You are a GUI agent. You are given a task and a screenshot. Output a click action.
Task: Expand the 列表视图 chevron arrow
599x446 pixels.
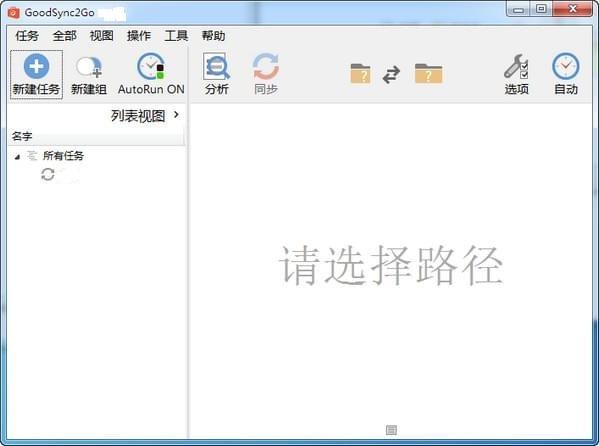tap(176, 114)
